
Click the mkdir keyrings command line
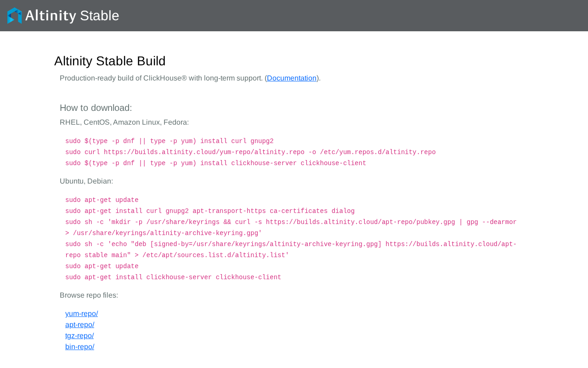(291, 228)
